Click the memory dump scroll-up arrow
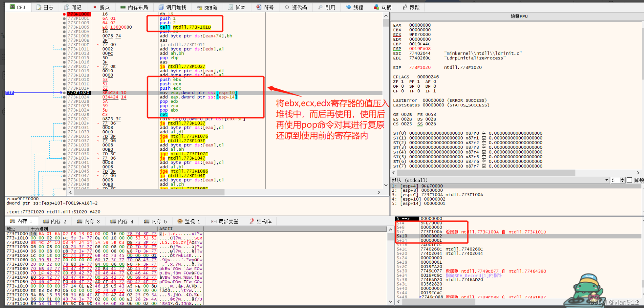644x308 pixels. (x=390, y=230)
